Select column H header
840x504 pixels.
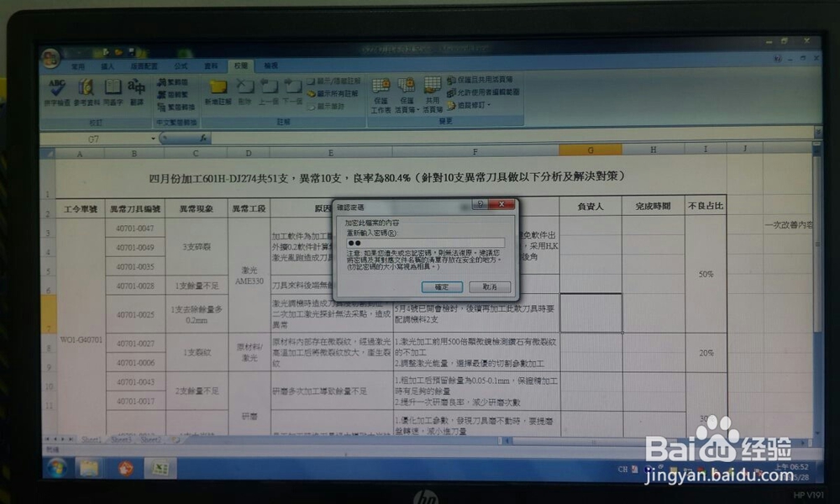tap(653, 150)
